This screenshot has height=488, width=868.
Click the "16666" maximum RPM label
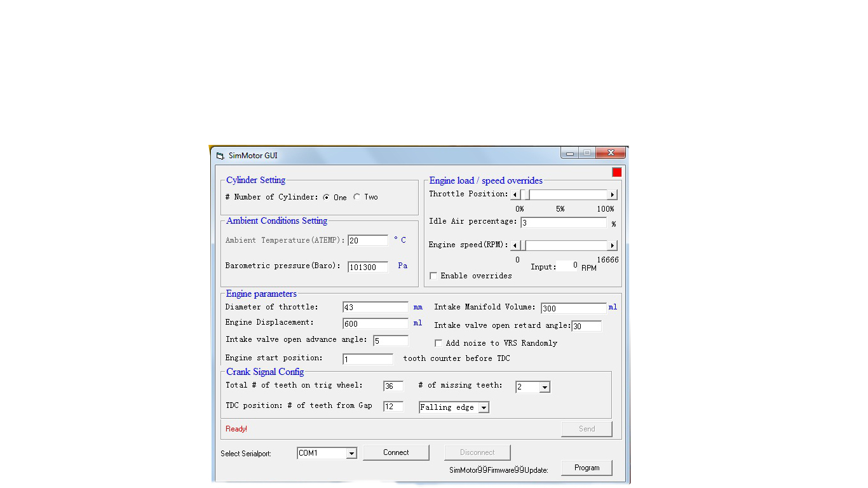(x=607, y=260)
